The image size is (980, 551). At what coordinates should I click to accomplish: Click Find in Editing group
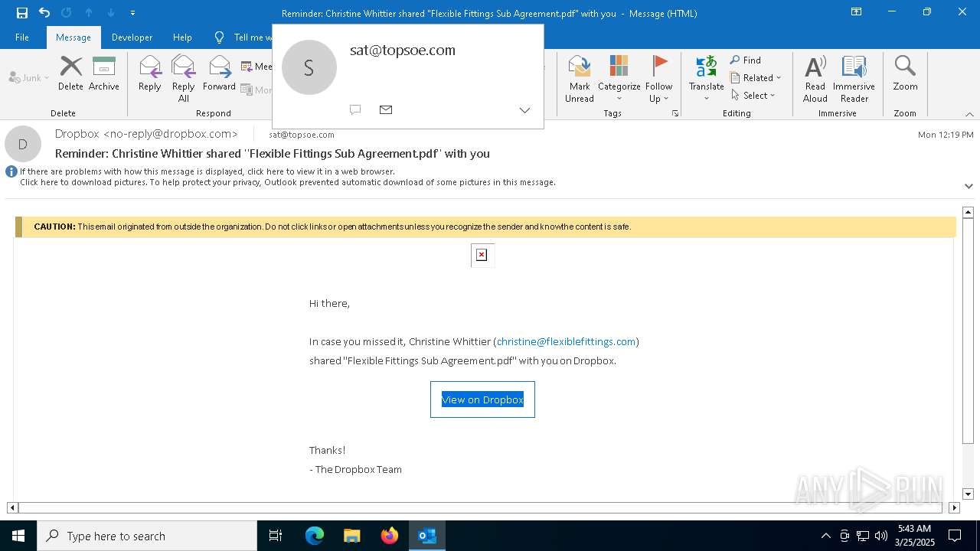[746, 60]
